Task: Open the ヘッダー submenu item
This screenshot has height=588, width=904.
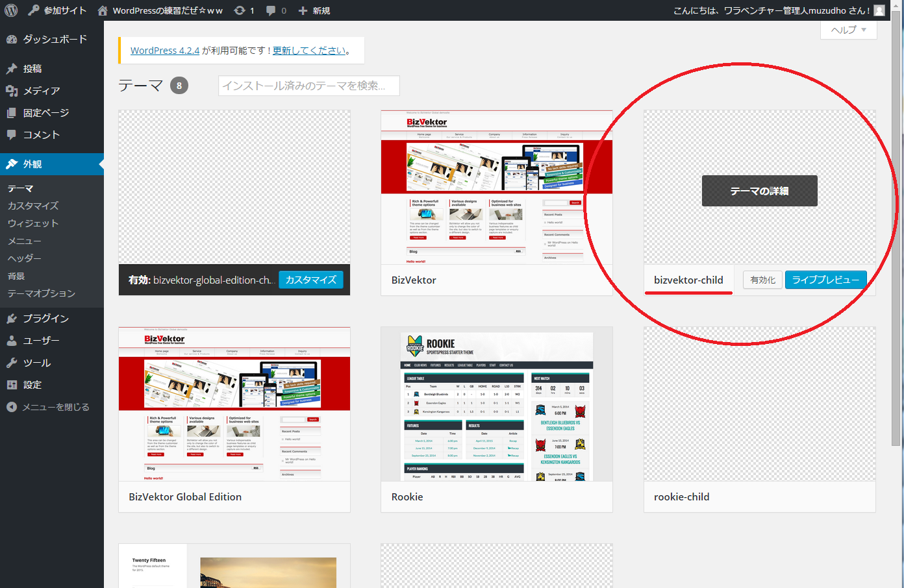Action: tap(25, 258)
